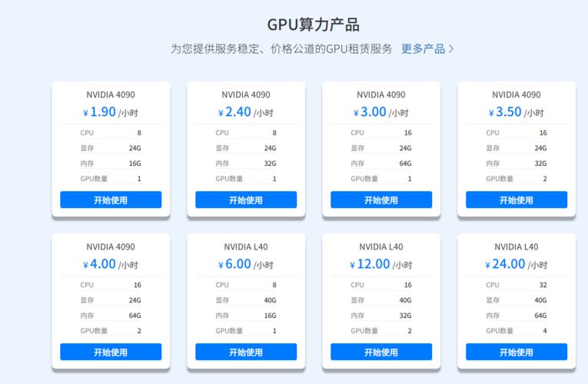Click 内存 32G row on ¥12.00 card
588x384 pixels.
381,316
